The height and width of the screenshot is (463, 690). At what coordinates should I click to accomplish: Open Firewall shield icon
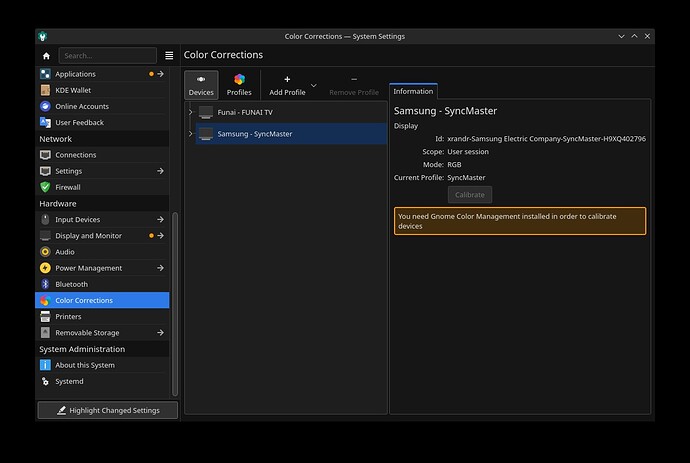45,187
